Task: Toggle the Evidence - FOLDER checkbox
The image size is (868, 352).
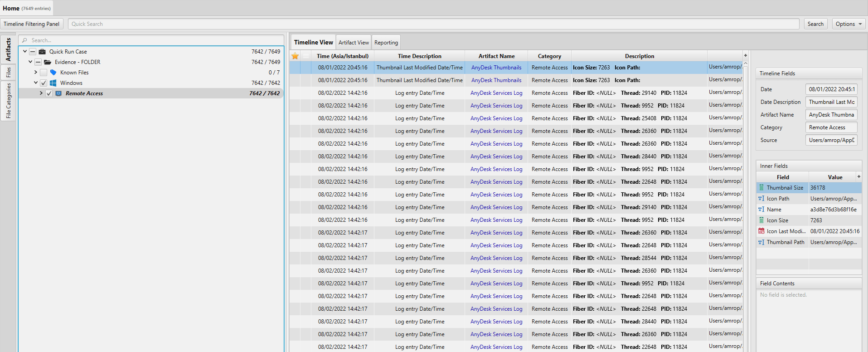Action: 38,62
